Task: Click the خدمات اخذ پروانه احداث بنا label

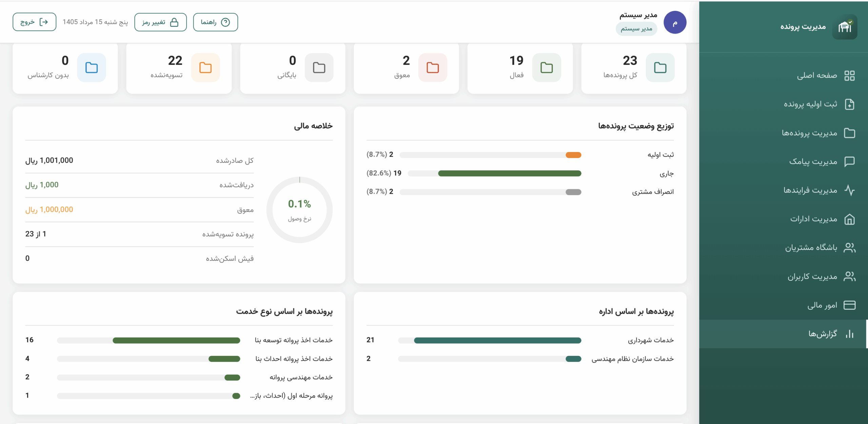Action: click(294, 359)
